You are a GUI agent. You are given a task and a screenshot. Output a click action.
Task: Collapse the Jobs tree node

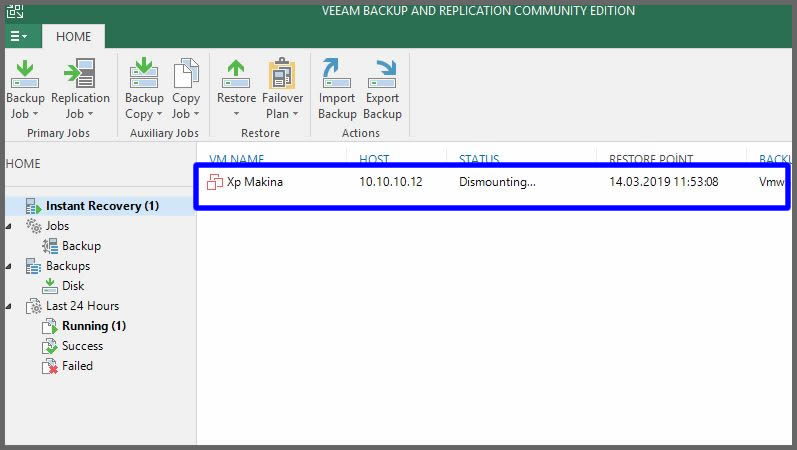coord(9,226)
